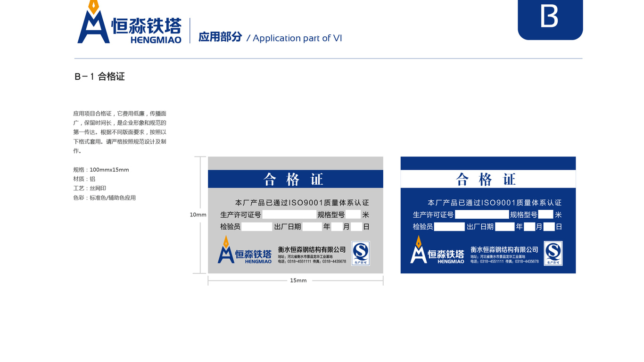Select the material line 材质：铝
Viewport: 644px width, 362px height.
pos(84,179)
